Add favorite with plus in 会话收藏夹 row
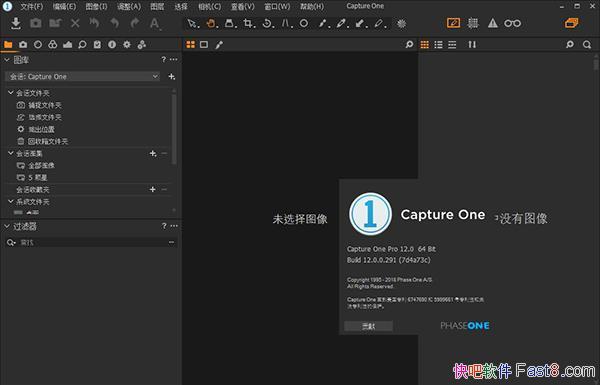600x385 pixels. [153, 189]
